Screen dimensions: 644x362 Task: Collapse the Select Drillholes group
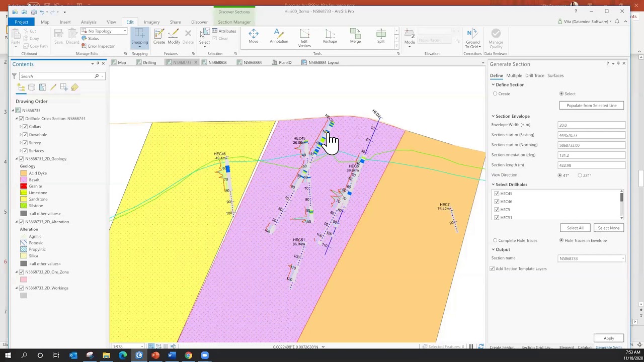click(x=493, y=185)
